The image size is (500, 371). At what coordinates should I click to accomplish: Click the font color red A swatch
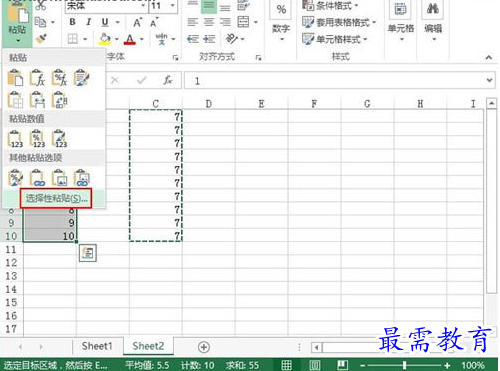pyautogui.click(x=130, y=39)
